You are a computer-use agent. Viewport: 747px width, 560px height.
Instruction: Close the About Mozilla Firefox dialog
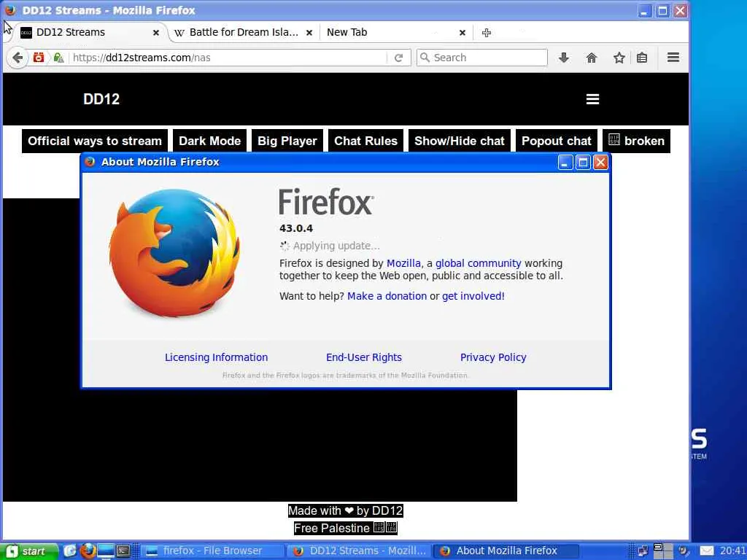point(600,163)
